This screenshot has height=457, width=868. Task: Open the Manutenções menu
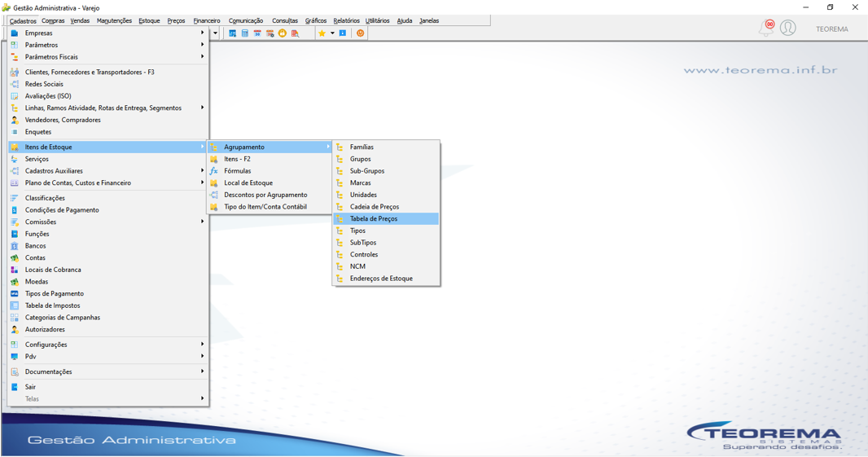(114, 20)
